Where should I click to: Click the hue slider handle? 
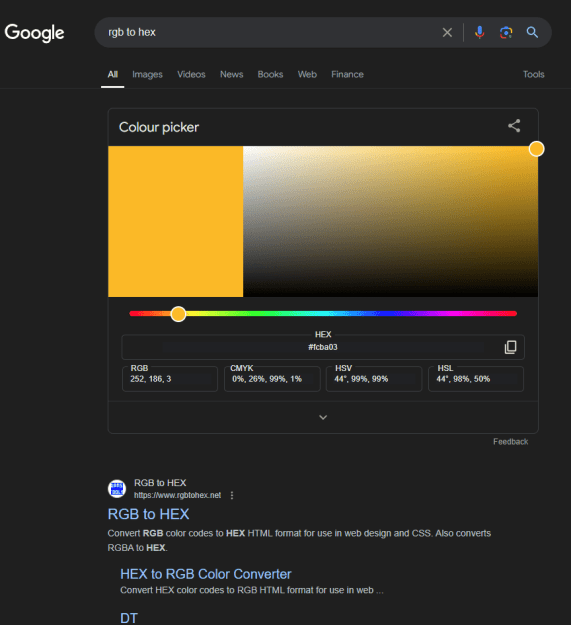pyautogui.click(x=179, y=314)
